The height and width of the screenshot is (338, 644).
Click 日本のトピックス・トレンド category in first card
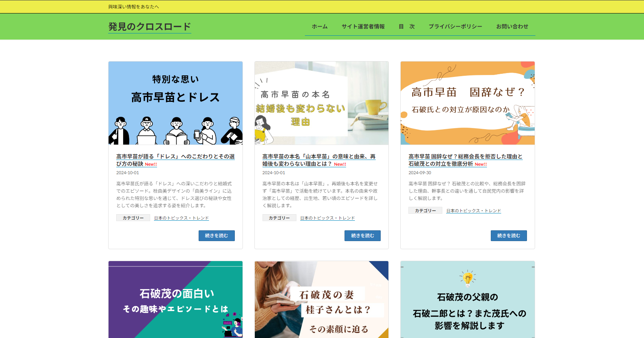click(x=181, y=218)
